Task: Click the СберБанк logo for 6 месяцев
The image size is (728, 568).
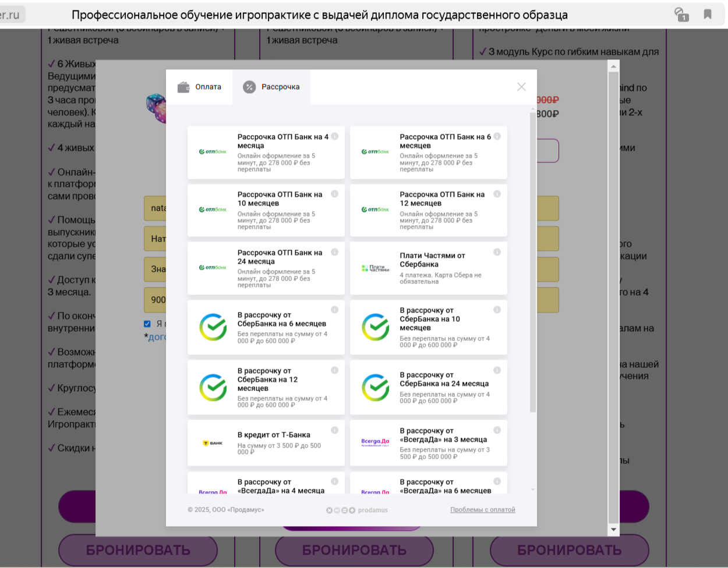Action: click(213, 327)
